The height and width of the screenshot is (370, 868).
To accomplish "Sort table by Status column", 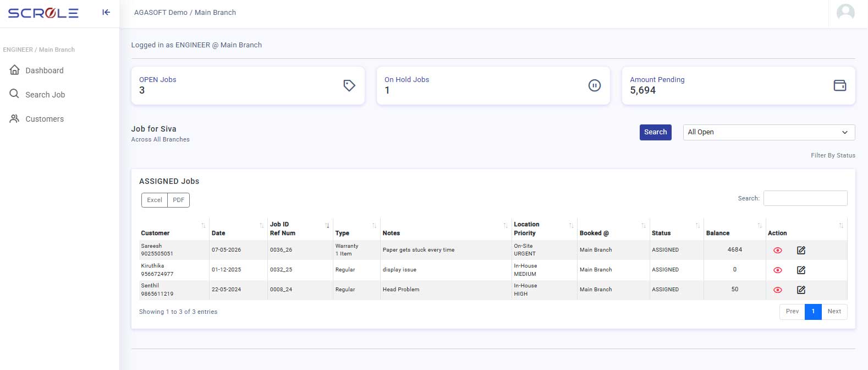I will [677, 229].
